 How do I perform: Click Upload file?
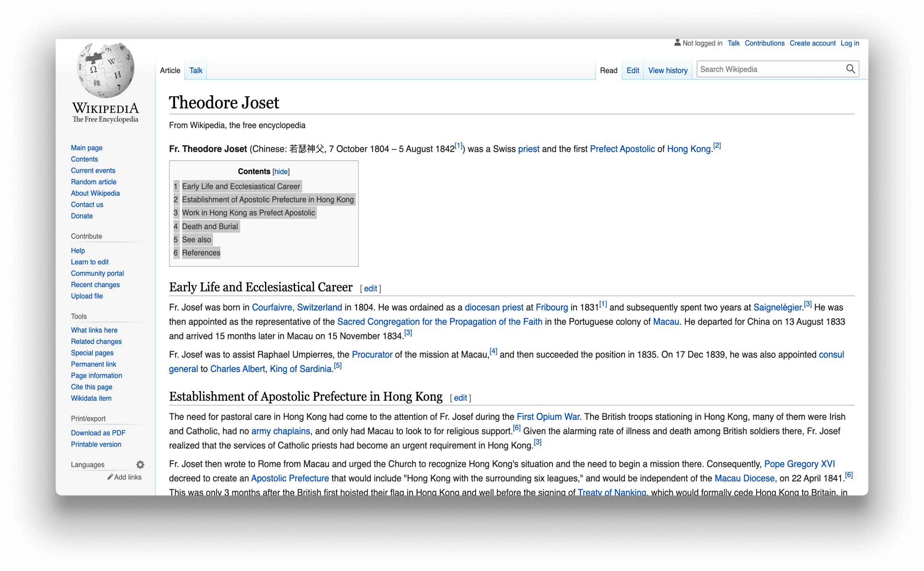pos(87,296)
